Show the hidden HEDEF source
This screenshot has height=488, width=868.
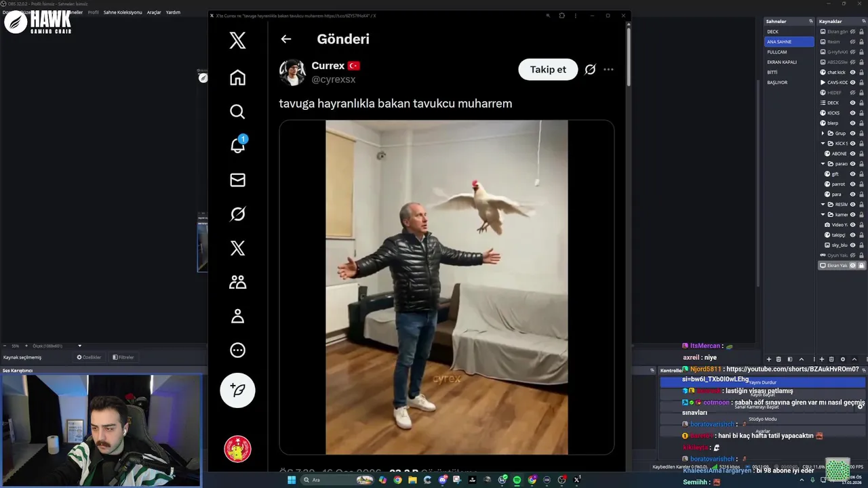(852, 93)
